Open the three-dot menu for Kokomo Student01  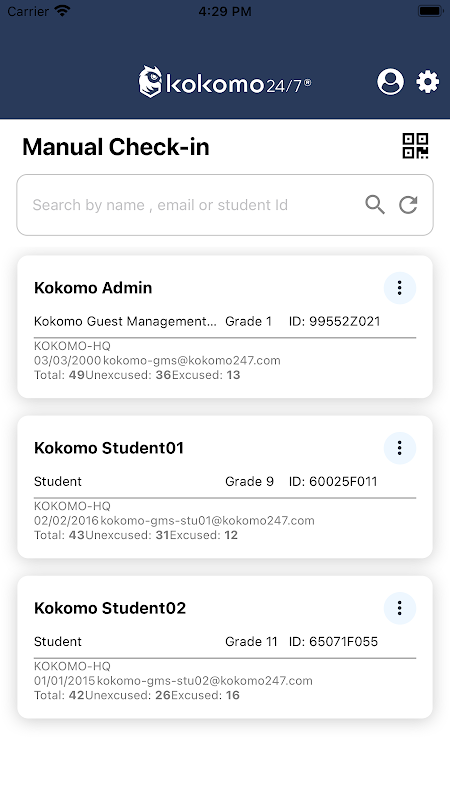[399, 448]
